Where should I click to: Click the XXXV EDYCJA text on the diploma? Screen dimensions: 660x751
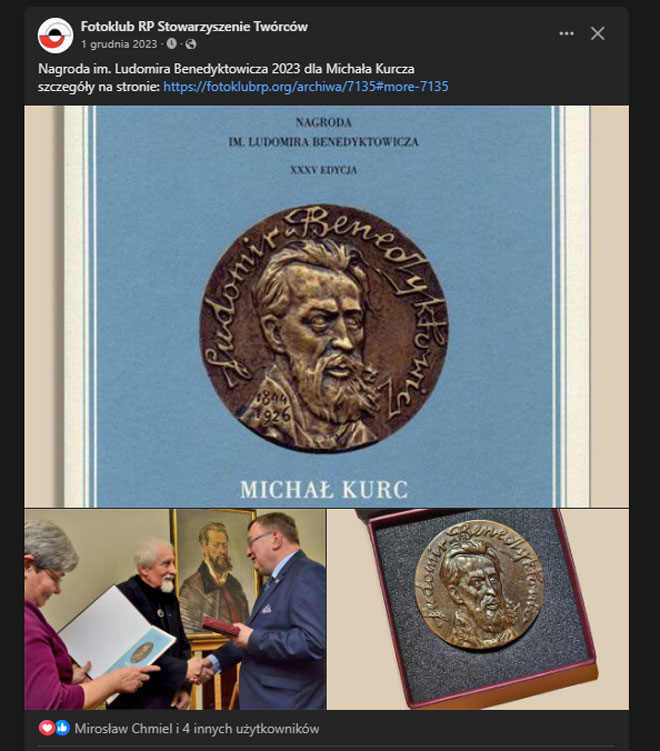click(x=323, y=170)
